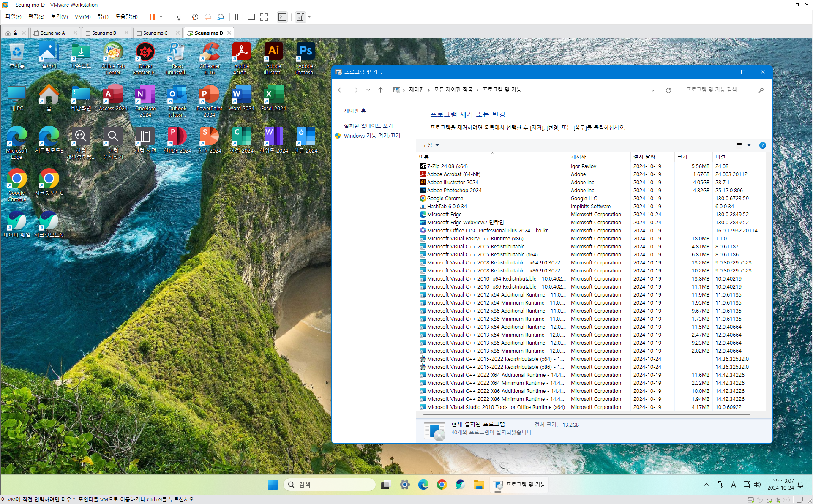
Task: Open Microsoft Edge desktop icon
Action: pyautogui.click(x=17, y=143)
